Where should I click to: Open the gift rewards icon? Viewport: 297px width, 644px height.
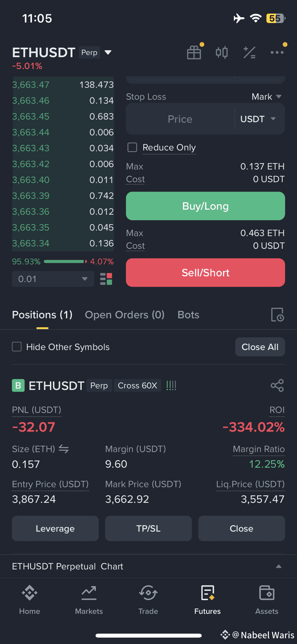pos(194,52)
